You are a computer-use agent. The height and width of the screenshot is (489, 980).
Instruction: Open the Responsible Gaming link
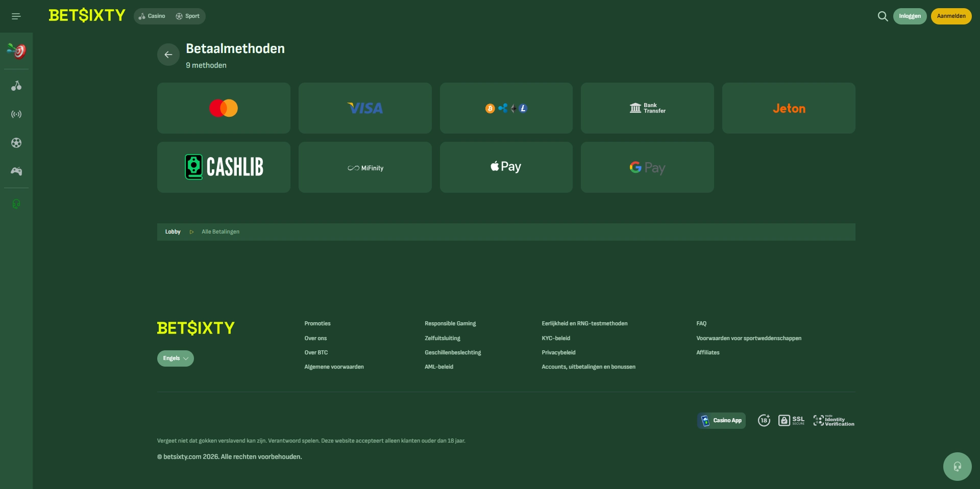pos(450,324)
